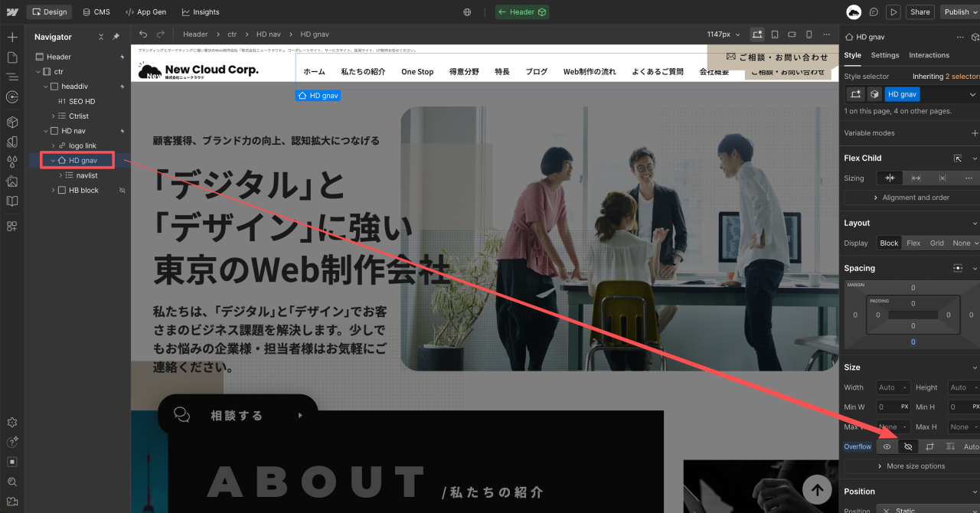The height and width of the screenshot is (513, 980).
Task: Open the CMS mode tab
Action: [96, 12]
